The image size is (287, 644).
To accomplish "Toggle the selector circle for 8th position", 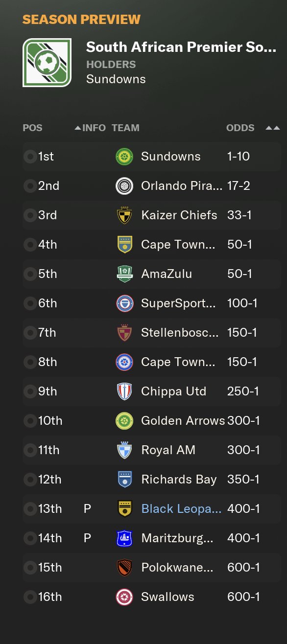I will pos(29,362).
